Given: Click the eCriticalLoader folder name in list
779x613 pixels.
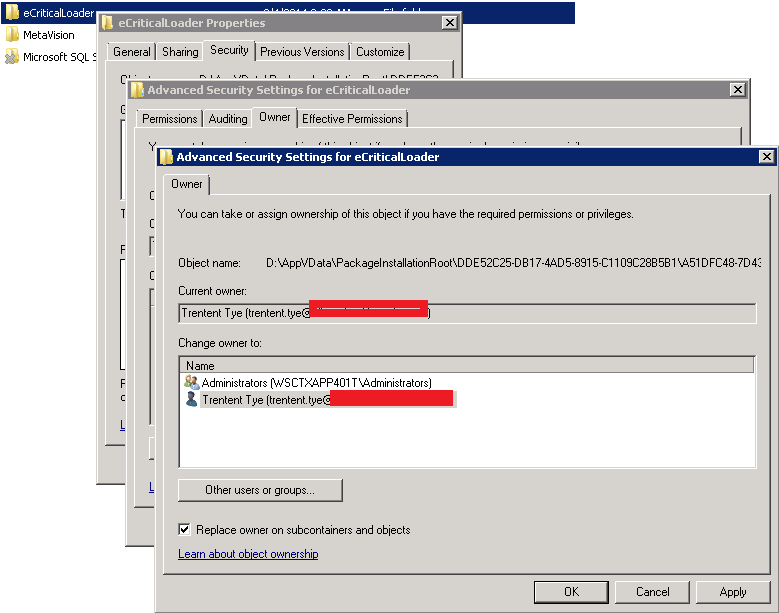Looking at the screenshot, I should tap(58, 12).
